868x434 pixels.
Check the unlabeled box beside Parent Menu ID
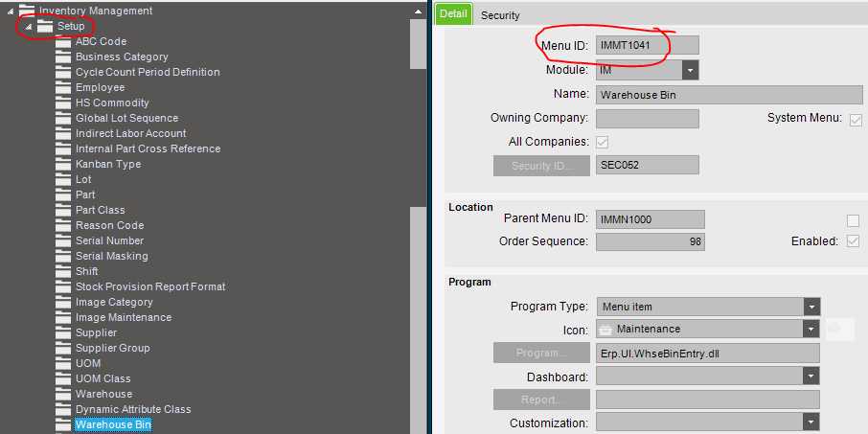[x=853, y=220]
